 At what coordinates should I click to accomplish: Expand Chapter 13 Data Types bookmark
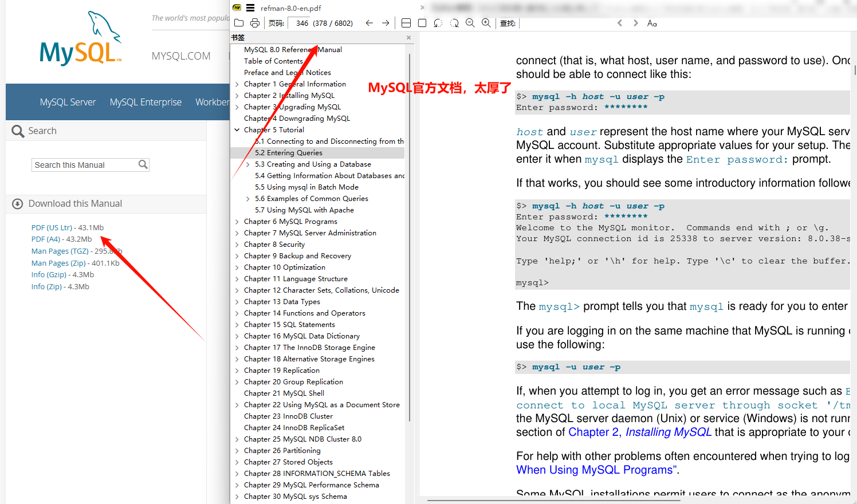click(x=237, y=302)
